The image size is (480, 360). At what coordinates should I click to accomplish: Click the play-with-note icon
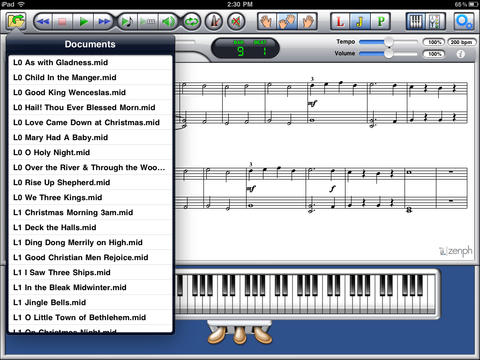click(x=127, y=22)
